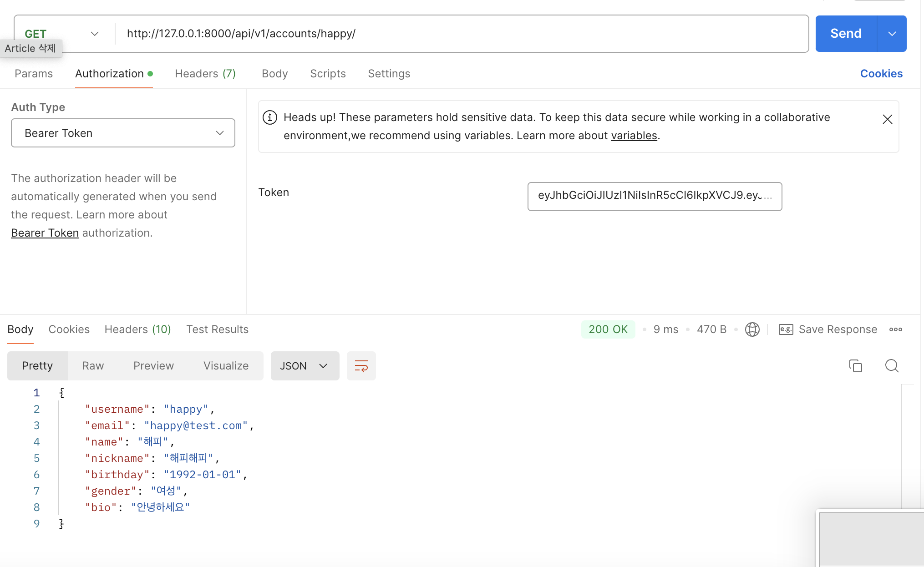
Task: Click into the Token input field
Action: point(654,196)
